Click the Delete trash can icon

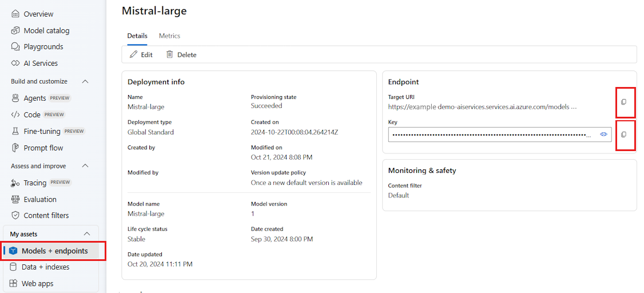(170, 54)
